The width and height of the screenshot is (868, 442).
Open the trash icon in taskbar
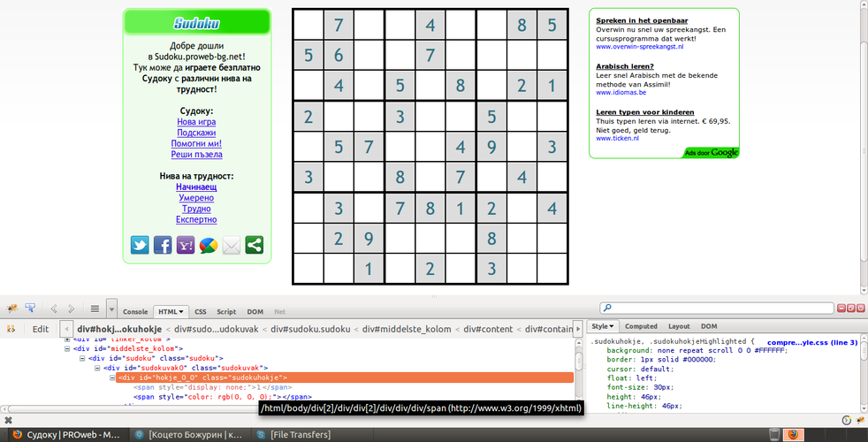(x=775, y=434)
